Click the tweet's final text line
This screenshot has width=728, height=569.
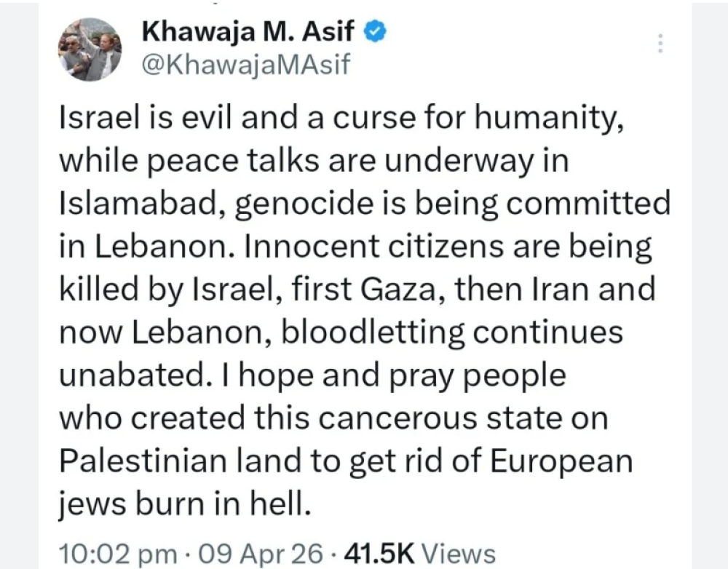pyautogui.click(x=185, y=504)
